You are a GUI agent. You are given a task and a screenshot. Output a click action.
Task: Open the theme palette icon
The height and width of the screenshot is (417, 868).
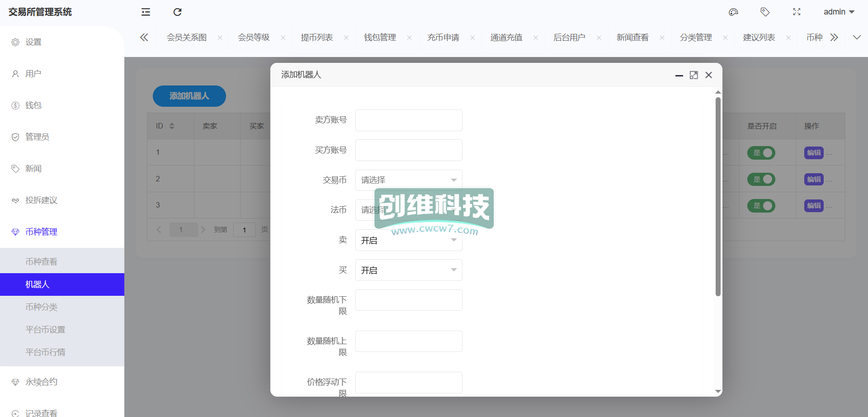tap(733, 12)
